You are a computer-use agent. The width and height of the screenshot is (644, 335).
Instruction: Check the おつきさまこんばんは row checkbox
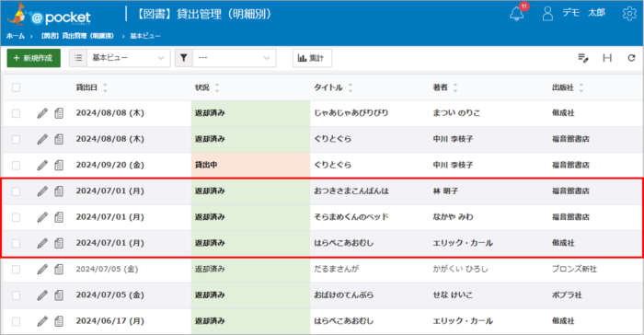16,191
